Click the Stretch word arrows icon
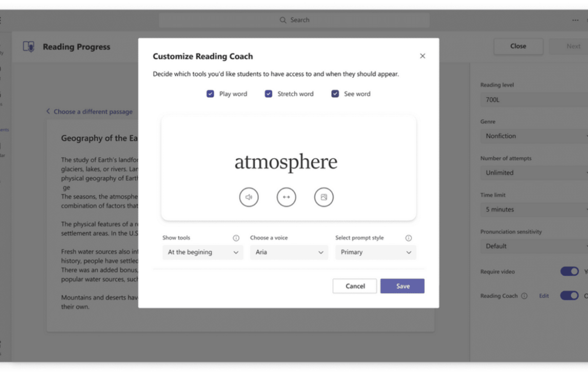 tap(286, 197)
